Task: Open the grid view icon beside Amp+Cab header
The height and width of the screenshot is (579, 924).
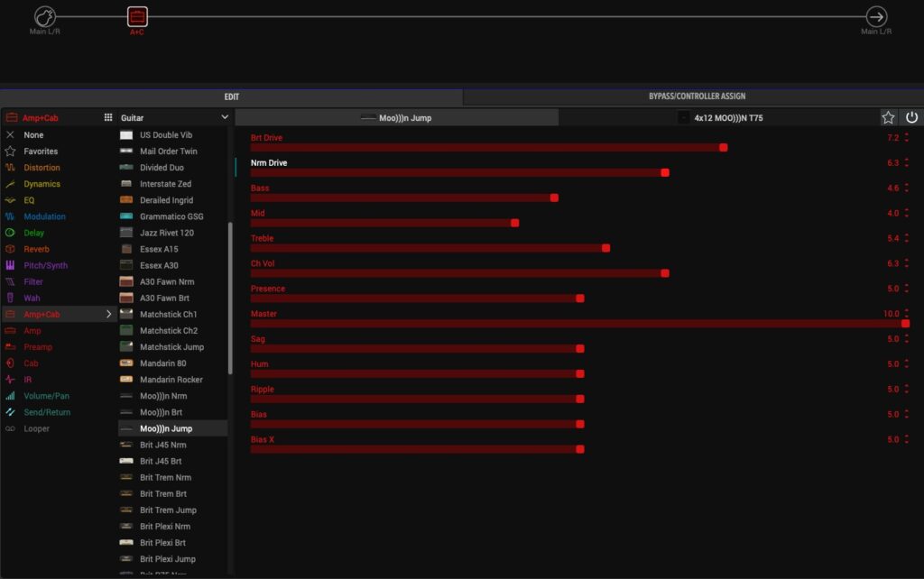Action: pos(108,117)
